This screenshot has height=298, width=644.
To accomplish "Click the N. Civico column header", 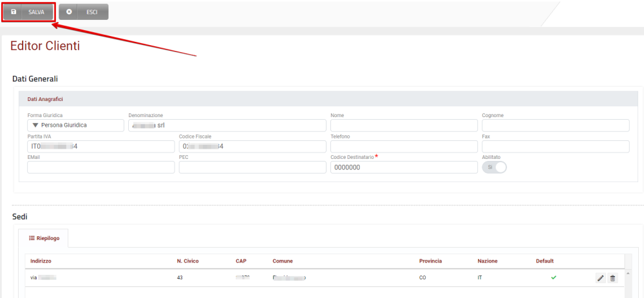I will point(187,261).
